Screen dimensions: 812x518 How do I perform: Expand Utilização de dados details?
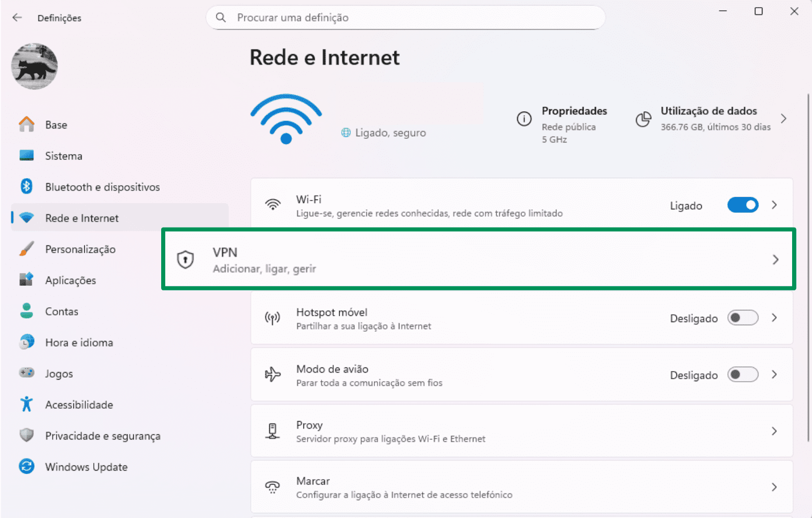pos(784,118)
